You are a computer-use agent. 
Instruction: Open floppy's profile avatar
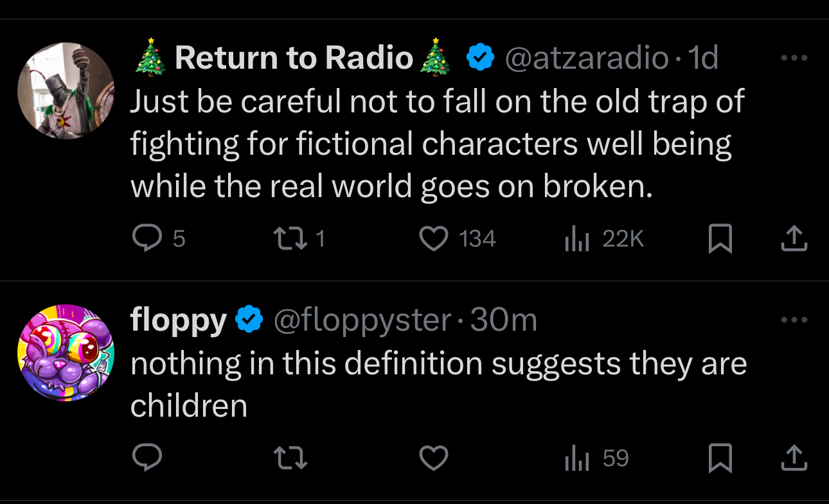(x=66, y=352)
